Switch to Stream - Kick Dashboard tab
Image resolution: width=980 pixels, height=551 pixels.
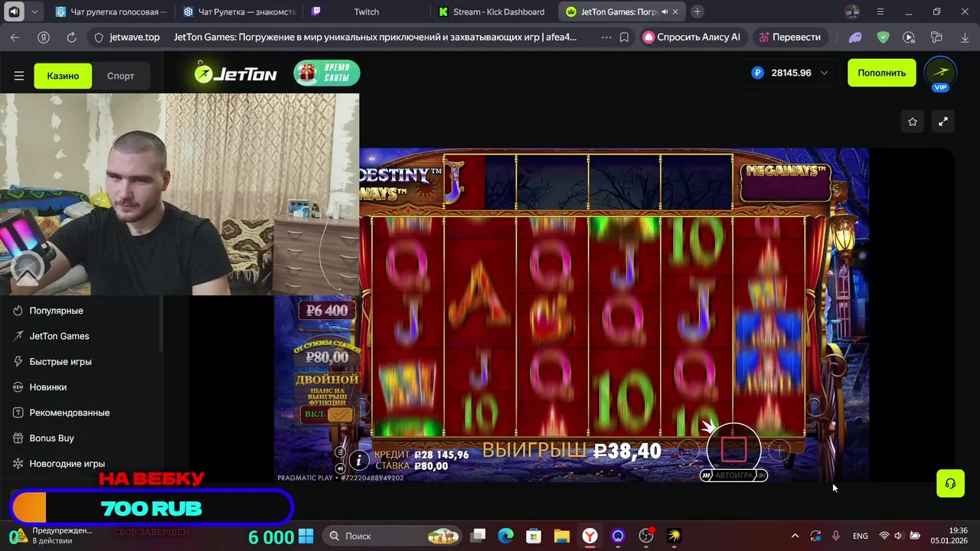pyautogui.click(x=493, y=11)
